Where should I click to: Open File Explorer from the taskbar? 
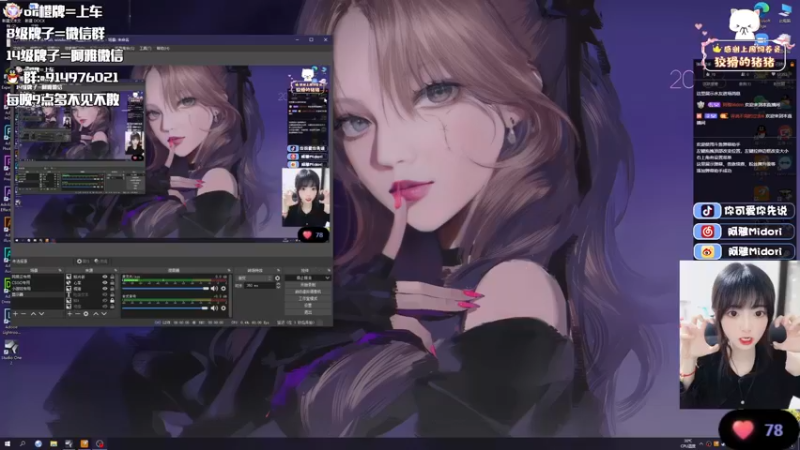click(x=54, y=444)
